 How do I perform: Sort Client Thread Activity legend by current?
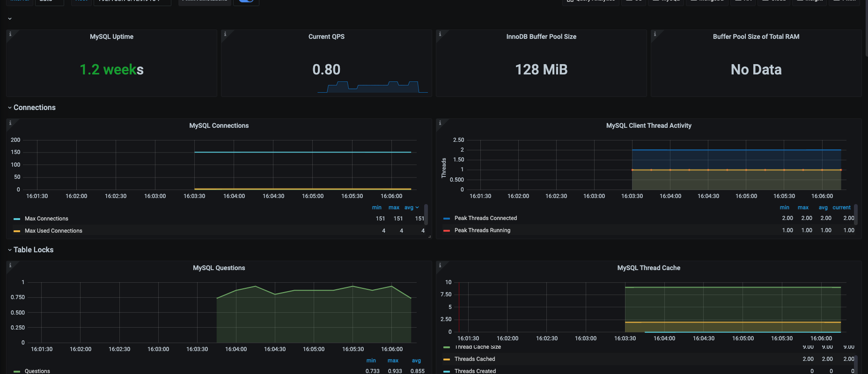pos(842,207)
